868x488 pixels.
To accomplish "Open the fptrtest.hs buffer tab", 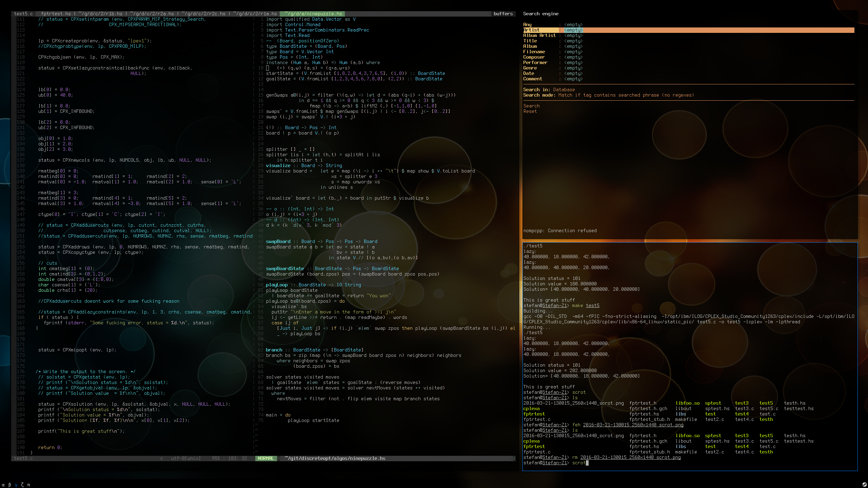I will click(56, 14).
